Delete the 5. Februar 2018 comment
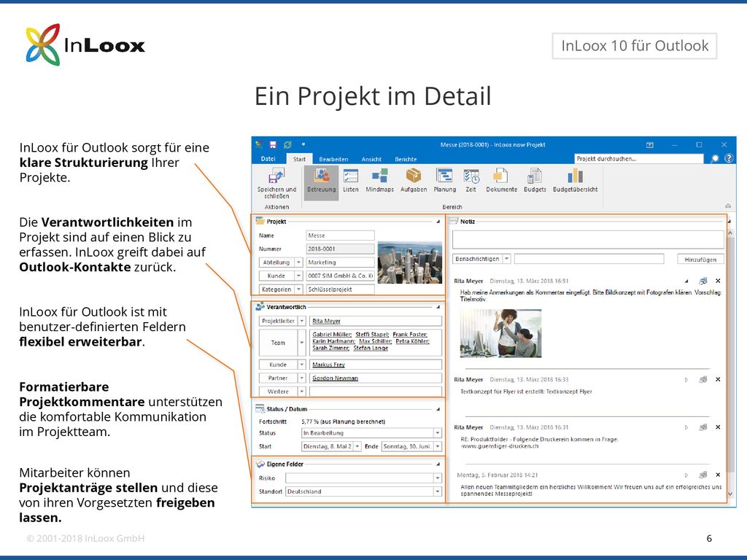The width and height of the screenshot is (747, 560). 718,475
